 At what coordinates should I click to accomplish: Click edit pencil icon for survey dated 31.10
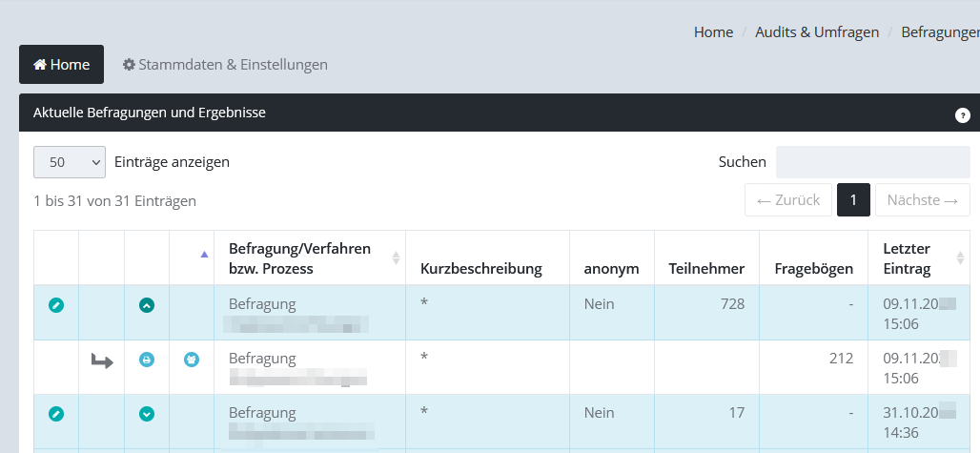[x=56, y=414]
